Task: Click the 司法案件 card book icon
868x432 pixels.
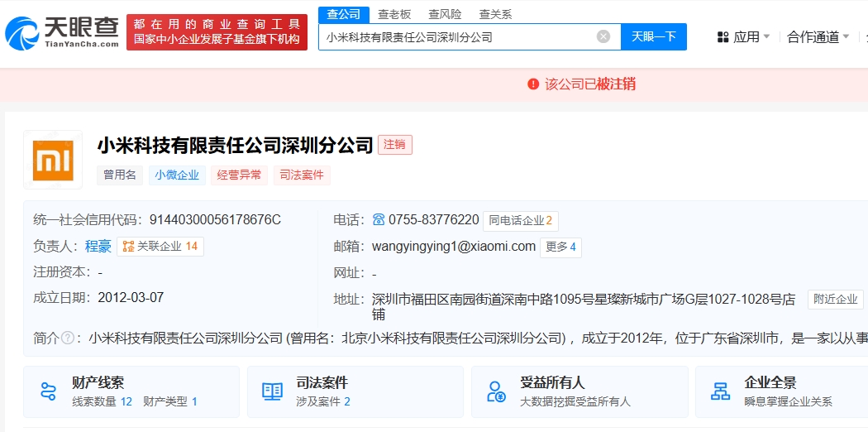Action: [x=272, y=391]
